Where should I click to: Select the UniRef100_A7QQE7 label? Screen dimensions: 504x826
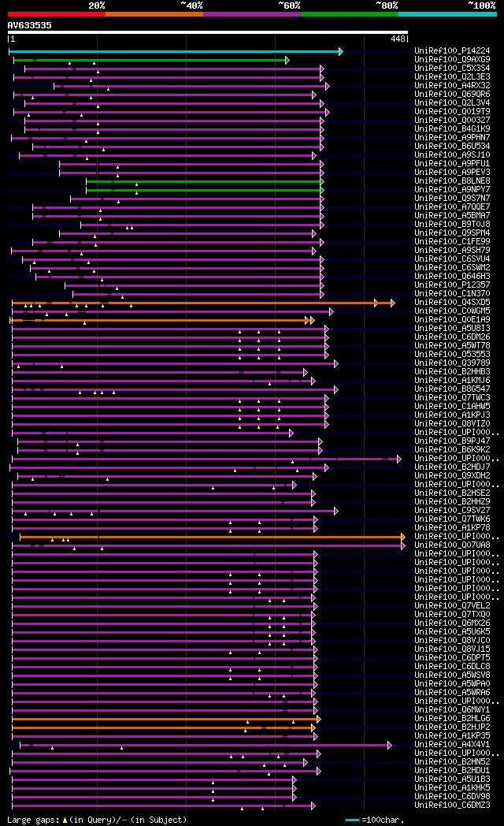(x=452, y=206)
